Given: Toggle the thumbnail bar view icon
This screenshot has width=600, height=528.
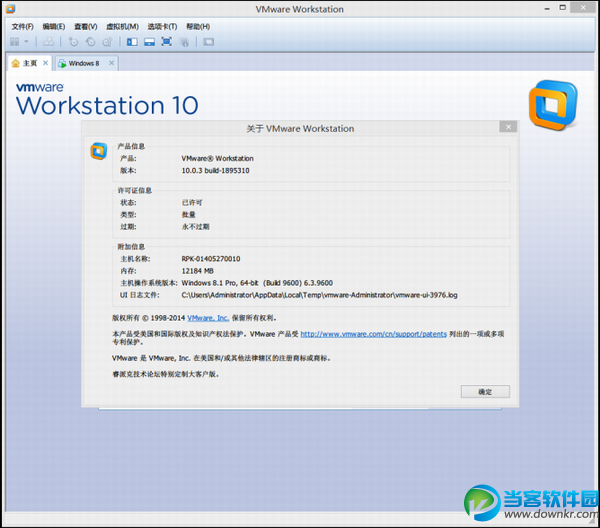Looking at the screenshot, I should click(x=149, y=42).
